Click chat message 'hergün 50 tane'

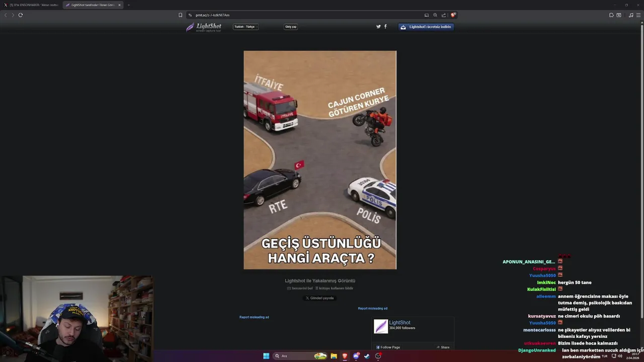click(575, 283)
